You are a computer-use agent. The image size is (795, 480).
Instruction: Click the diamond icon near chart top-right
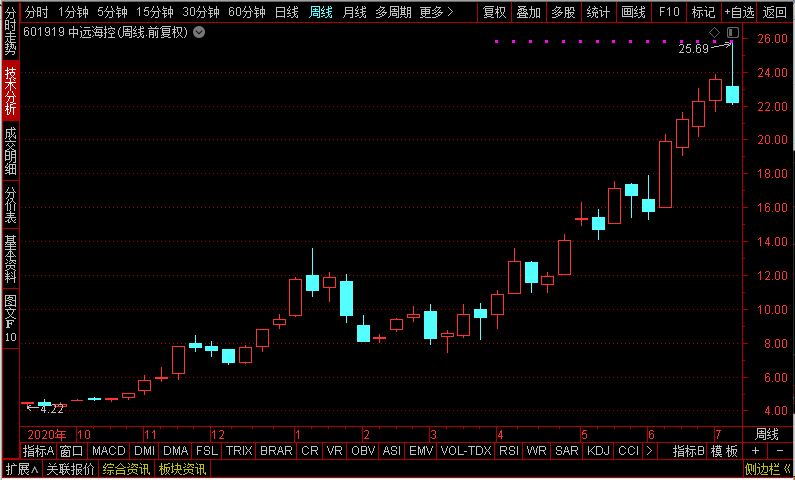point(714,33)
